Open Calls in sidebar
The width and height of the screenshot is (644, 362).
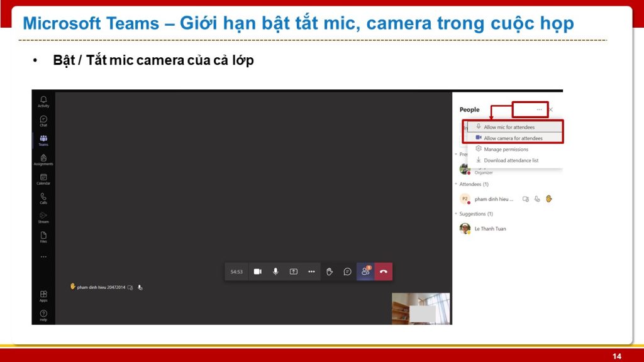[43, 198]
